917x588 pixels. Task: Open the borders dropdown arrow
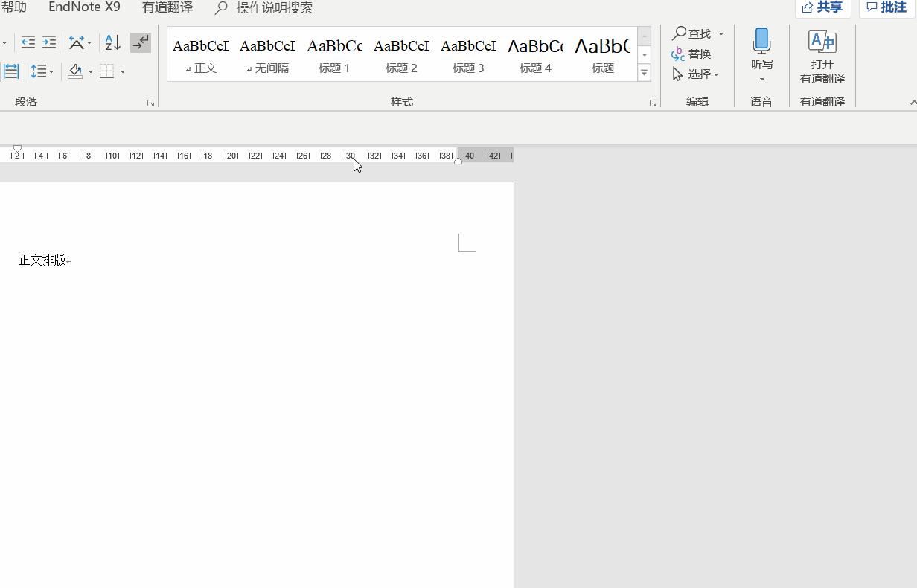tap(123, 71)
